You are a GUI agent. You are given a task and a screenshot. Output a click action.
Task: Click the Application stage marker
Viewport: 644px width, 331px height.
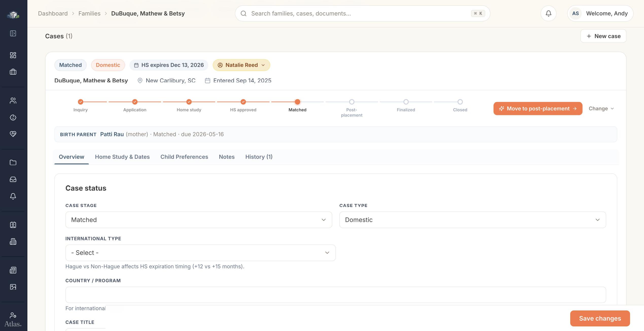[135, 102]
